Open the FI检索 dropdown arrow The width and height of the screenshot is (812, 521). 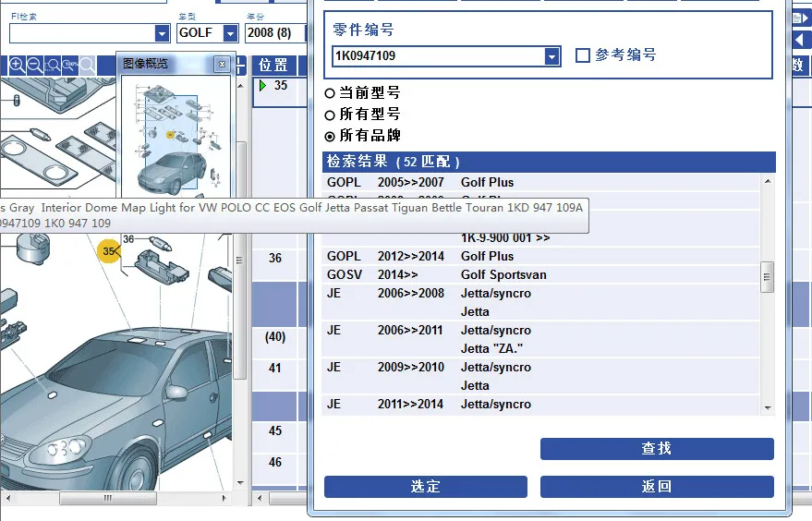coord(162,33)
